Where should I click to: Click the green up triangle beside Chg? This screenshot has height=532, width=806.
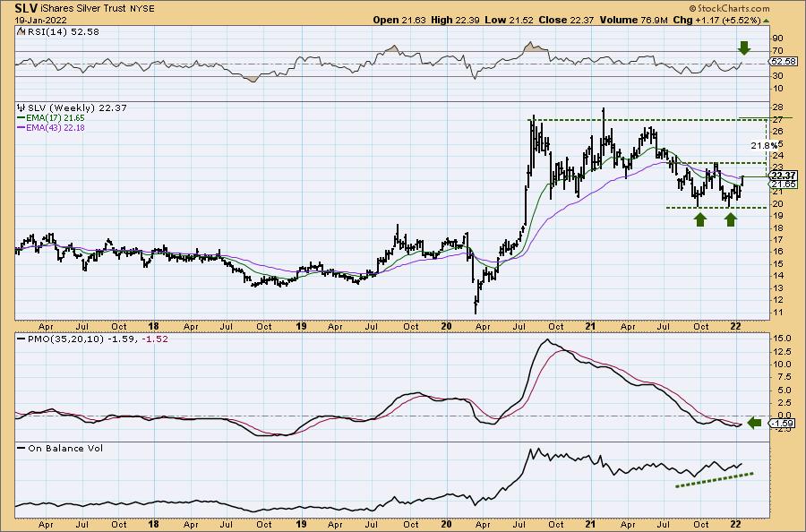click(x=766, y=21)
